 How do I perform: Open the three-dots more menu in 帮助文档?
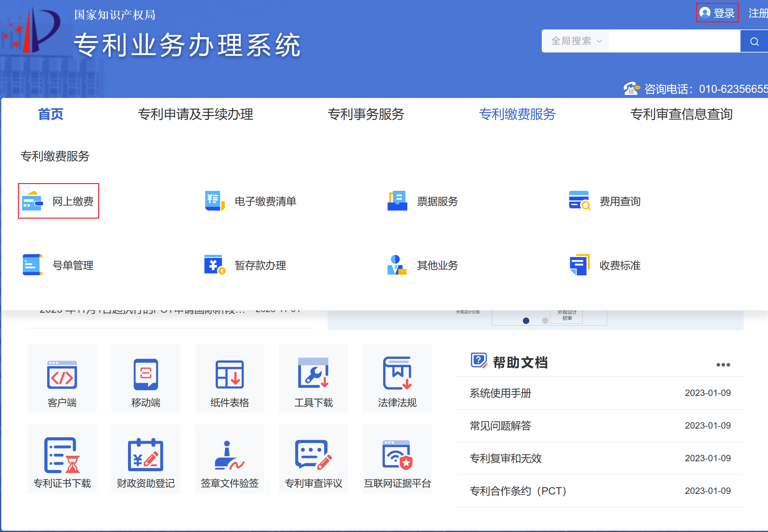pos(723,365)
